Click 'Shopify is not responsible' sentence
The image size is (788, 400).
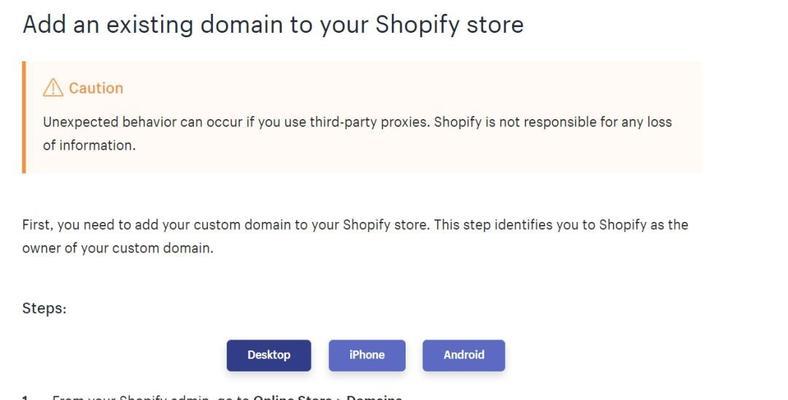(553, 122)
